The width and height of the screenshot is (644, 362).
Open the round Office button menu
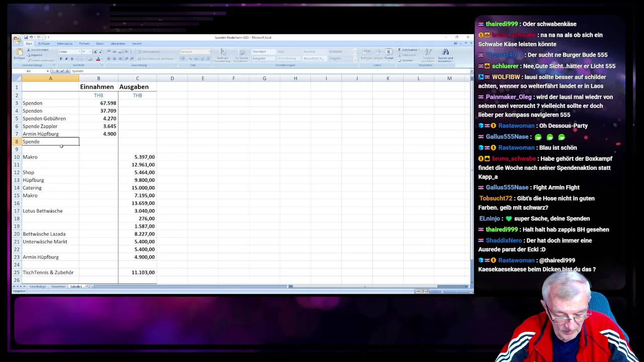(17, 40)
